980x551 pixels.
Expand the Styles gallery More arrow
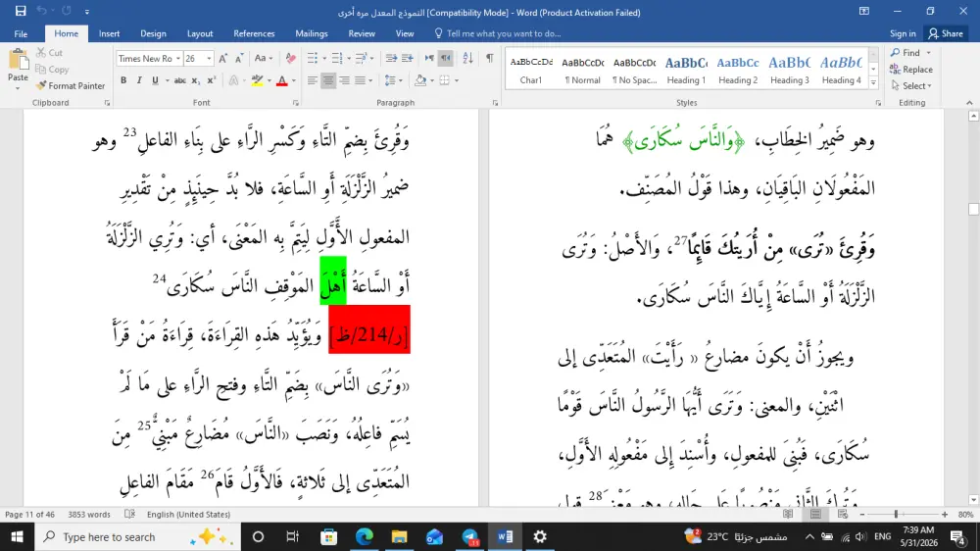click(874, 83)
